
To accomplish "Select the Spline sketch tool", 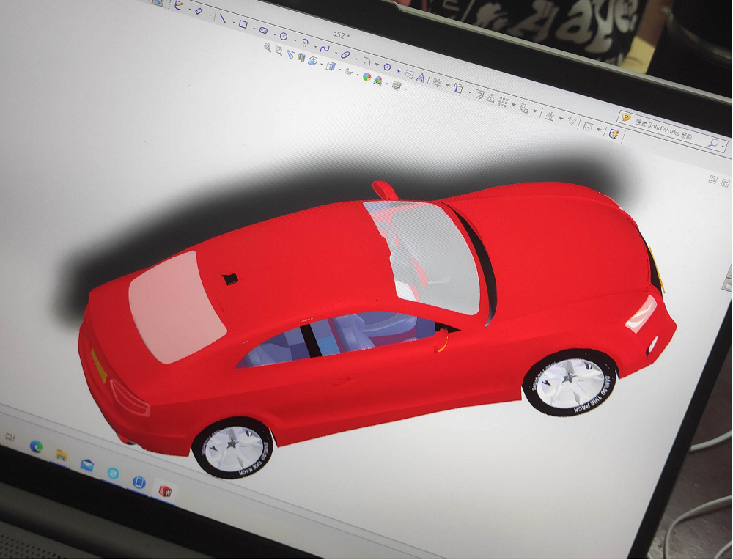I will tap(325, 48).
